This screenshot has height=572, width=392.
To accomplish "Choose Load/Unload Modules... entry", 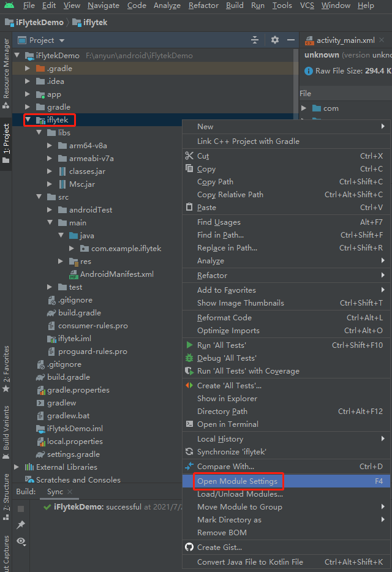I will coord(287,494).
